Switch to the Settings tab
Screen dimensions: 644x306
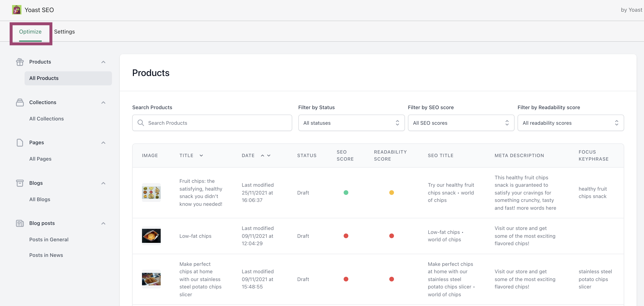pyautogui.click(x=64, y=31)
